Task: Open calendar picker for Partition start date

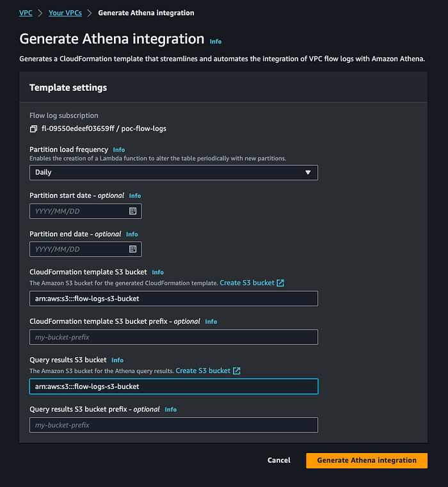Action: [x=132, y=211]
